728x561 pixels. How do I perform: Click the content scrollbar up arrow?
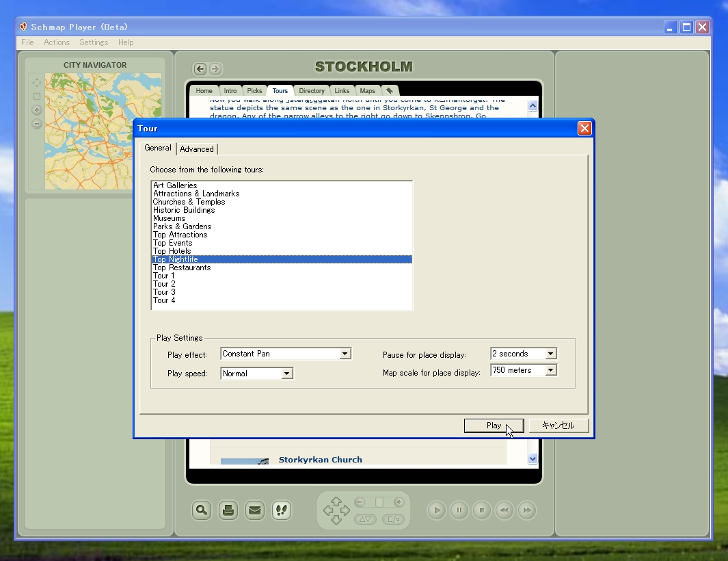532,105
